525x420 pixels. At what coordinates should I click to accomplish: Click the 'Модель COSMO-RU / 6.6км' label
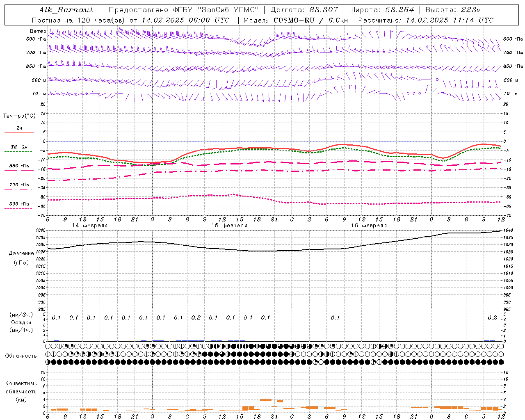point(296,20)
